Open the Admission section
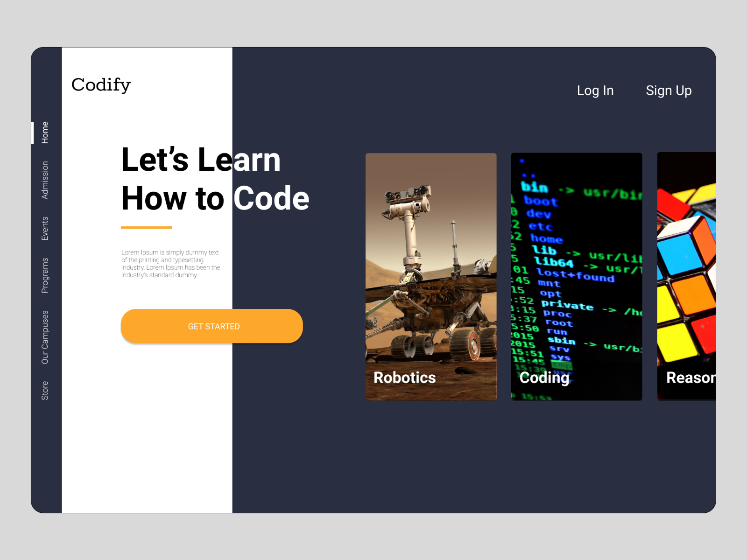Image resolution: width=747 pixels, height=560 pixels. coord(45,179)
